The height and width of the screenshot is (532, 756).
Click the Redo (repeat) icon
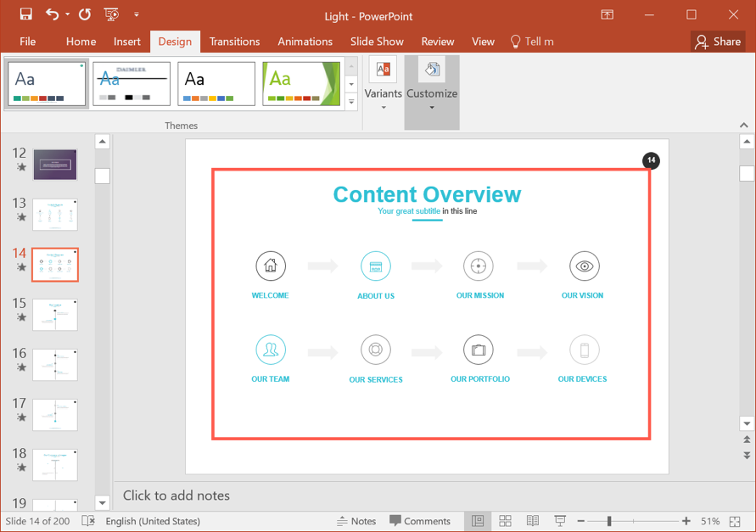tap(85, 14)
